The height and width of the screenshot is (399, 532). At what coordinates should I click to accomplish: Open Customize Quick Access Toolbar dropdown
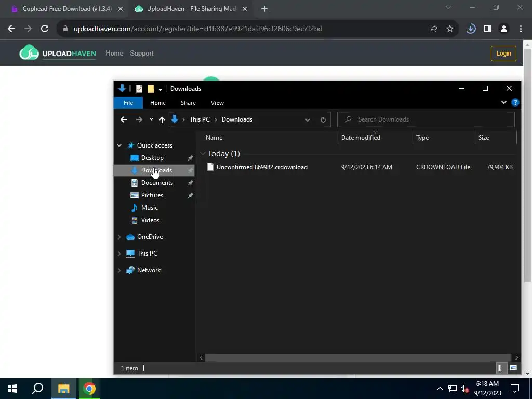pos(160,89)
